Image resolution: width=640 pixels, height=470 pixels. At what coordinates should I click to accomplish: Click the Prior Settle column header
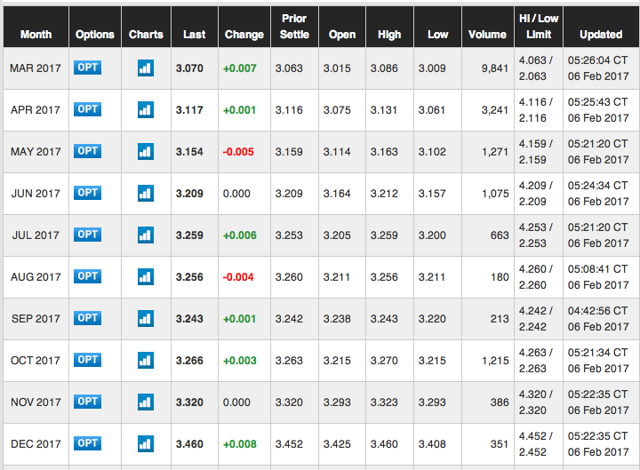tap(294, 27)
